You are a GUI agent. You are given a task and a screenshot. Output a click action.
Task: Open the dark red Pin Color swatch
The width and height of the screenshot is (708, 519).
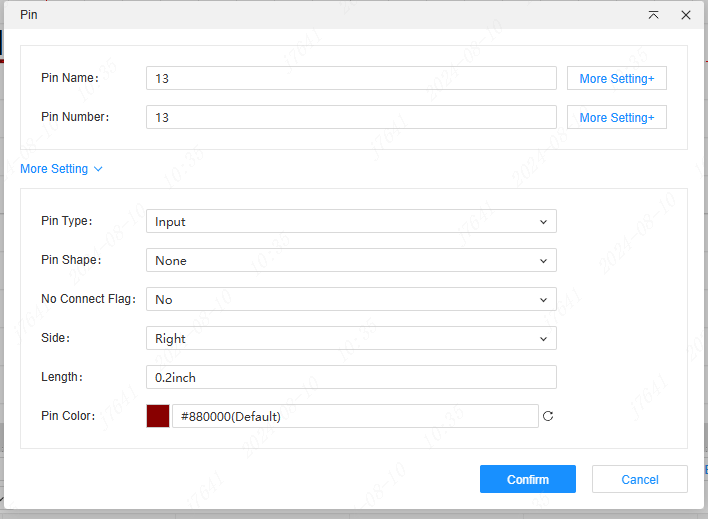[x=158, y=416]
